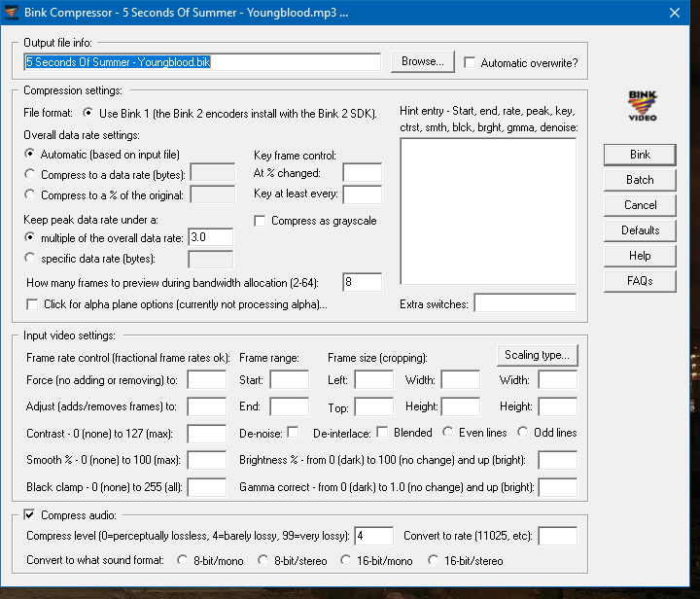Screen dimensions: 700x599
Task: Edit the peak multiple value 3.0
Action: point(211,237)
